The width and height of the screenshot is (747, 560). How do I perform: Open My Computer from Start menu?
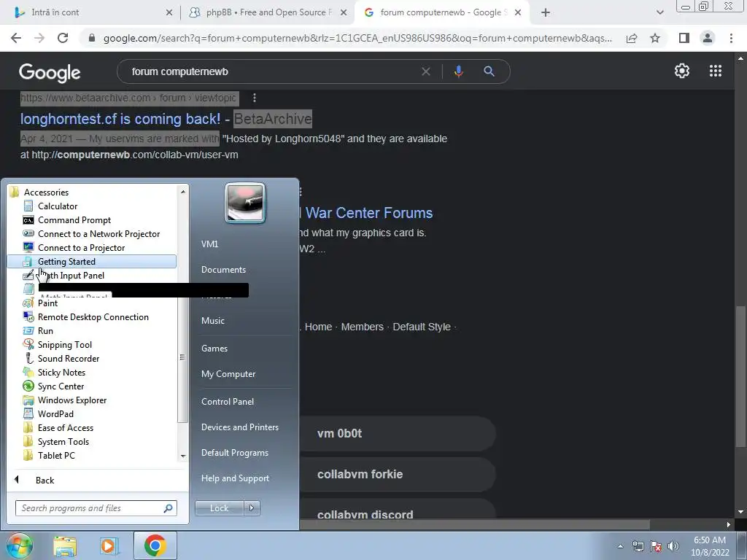point(228,374)
